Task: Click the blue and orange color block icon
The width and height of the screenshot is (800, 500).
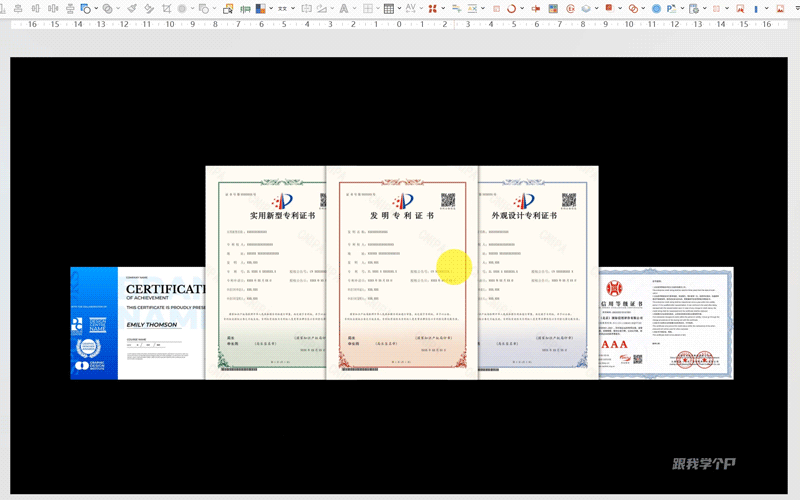Action: [261, 9]
